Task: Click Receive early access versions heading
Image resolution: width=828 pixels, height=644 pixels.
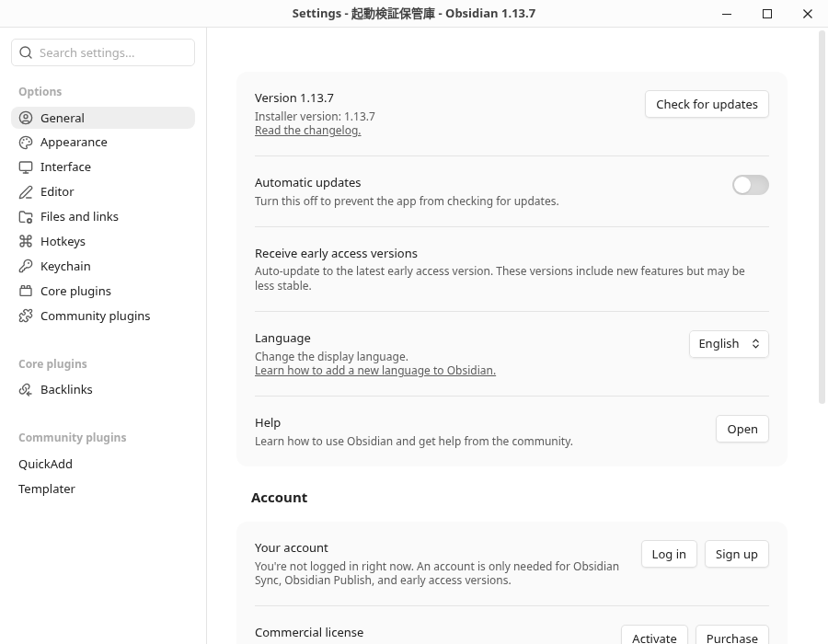Action: 336,253
